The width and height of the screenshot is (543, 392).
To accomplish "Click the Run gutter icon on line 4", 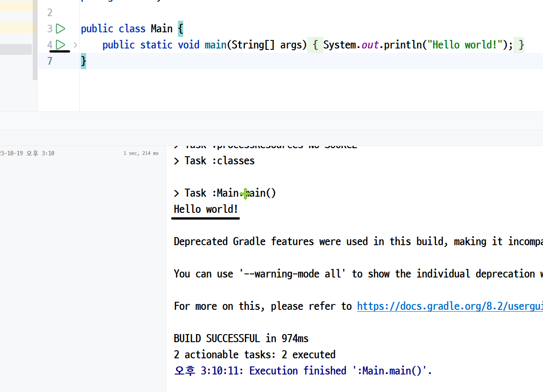I will tap(61, 45).
